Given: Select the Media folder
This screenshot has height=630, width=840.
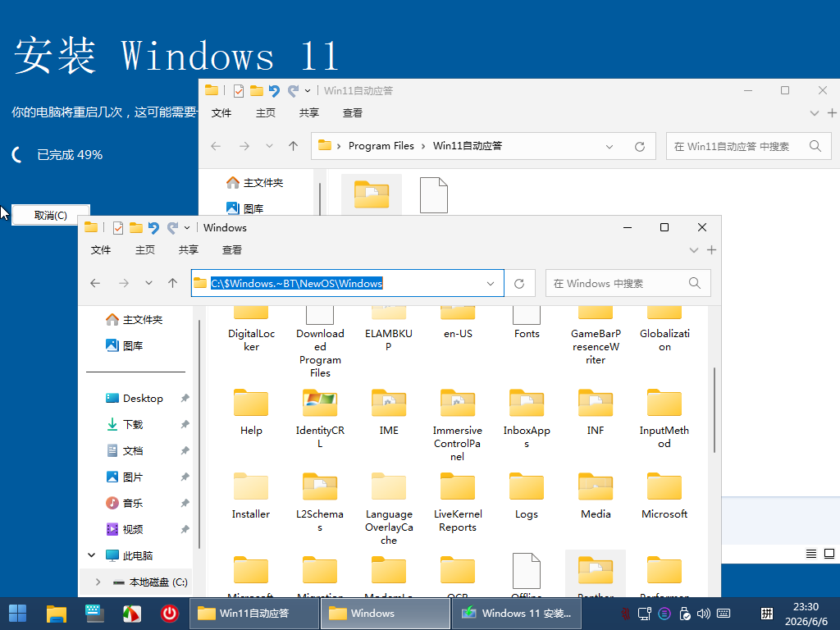Looking at the screenshot, I should click(x=596, y=496).
